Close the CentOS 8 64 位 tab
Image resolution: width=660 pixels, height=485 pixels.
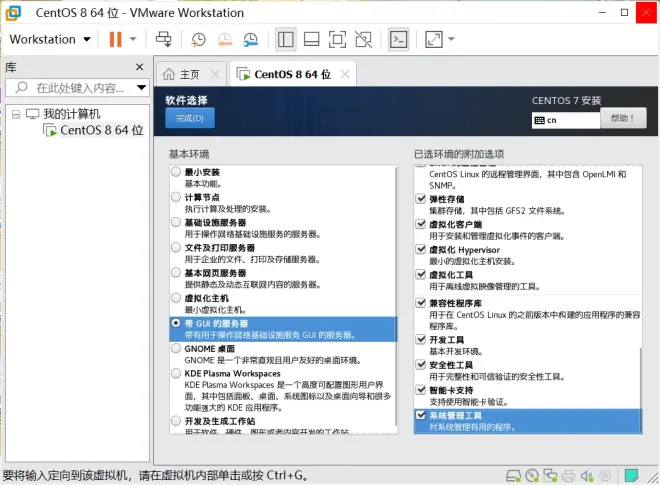point(345,75)
